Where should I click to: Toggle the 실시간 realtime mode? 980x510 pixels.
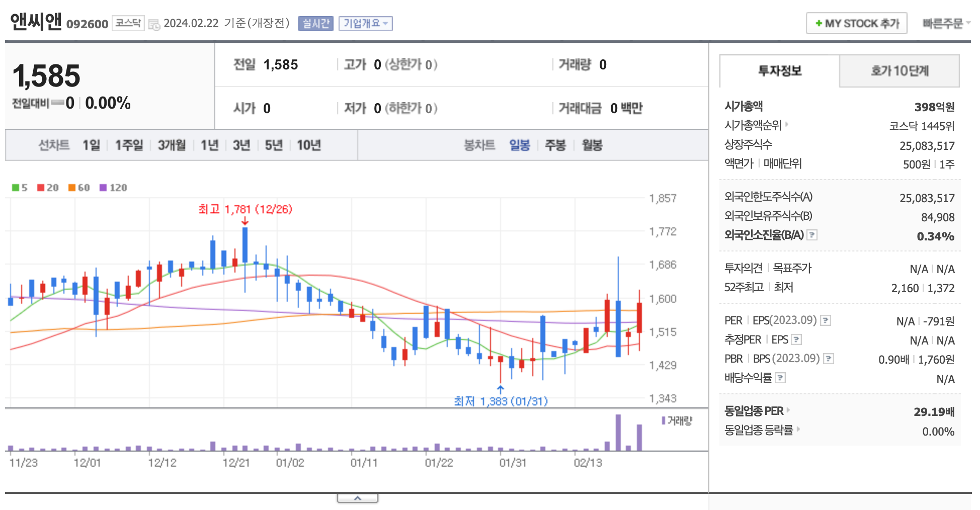[x=315, y=23]
